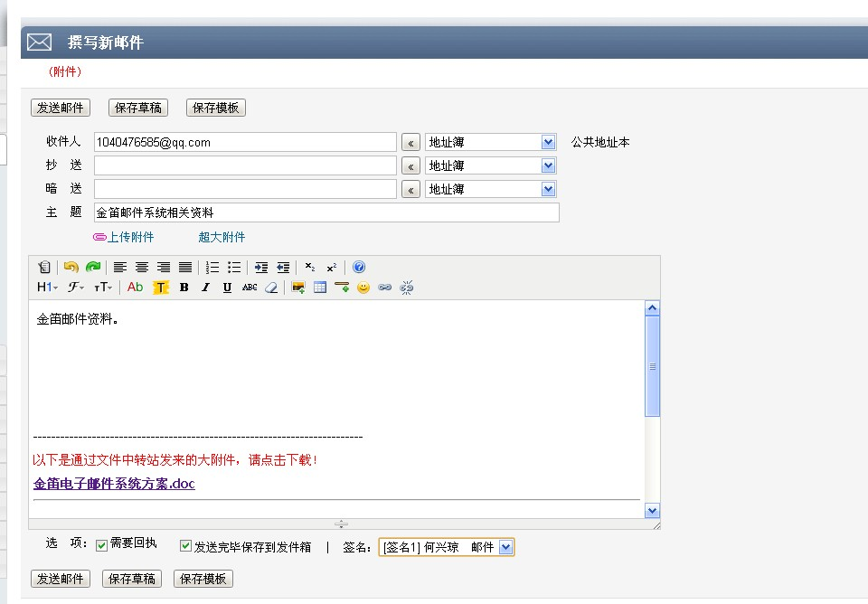
Task: Toggle italic formatting
Action: [x=205, y=288]
